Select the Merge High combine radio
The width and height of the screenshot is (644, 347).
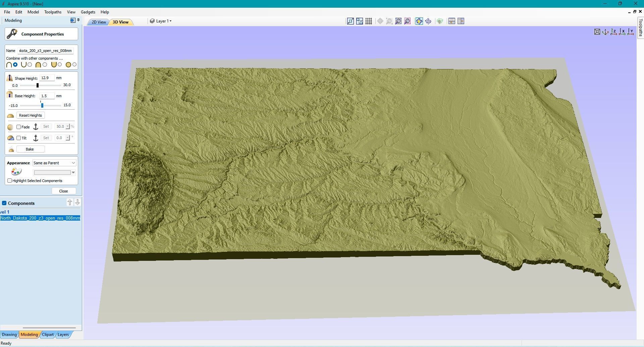coord(45,64)
